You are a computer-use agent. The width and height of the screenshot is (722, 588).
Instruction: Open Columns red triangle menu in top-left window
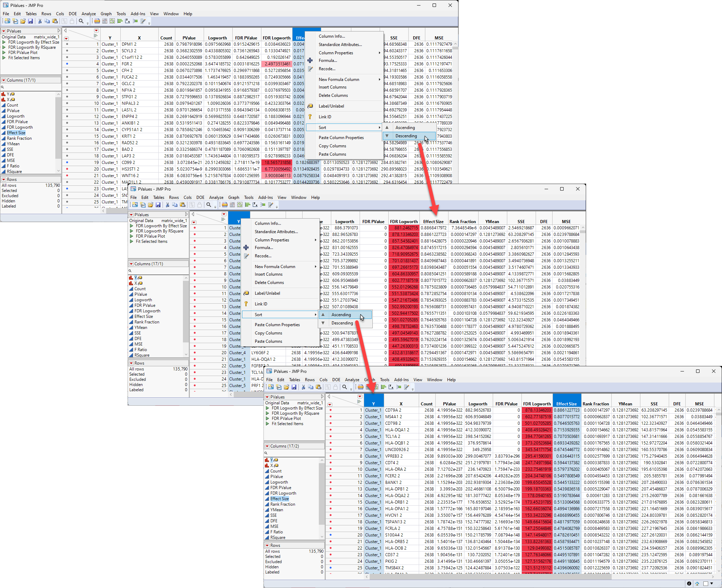[x=4, y=80]
